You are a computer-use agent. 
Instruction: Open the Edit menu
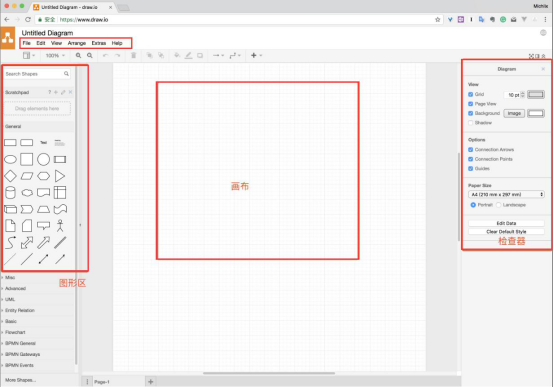coord(41,43)
